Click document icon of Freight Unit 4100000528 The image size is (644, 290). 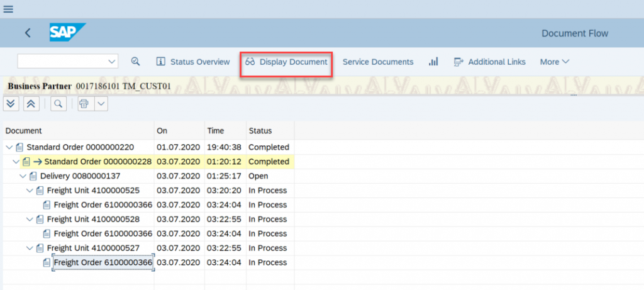(40, 219)
